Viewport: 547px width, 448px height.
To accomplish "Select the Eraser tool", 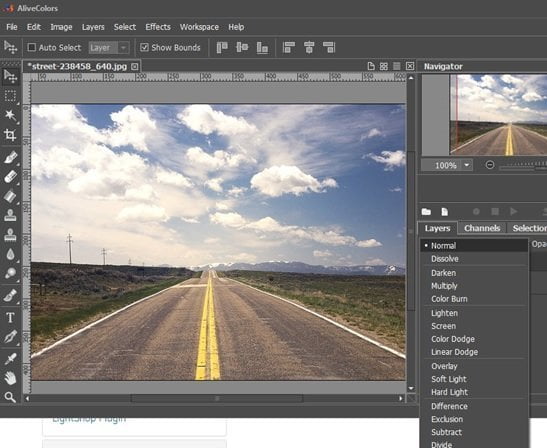I will (10, 177).
